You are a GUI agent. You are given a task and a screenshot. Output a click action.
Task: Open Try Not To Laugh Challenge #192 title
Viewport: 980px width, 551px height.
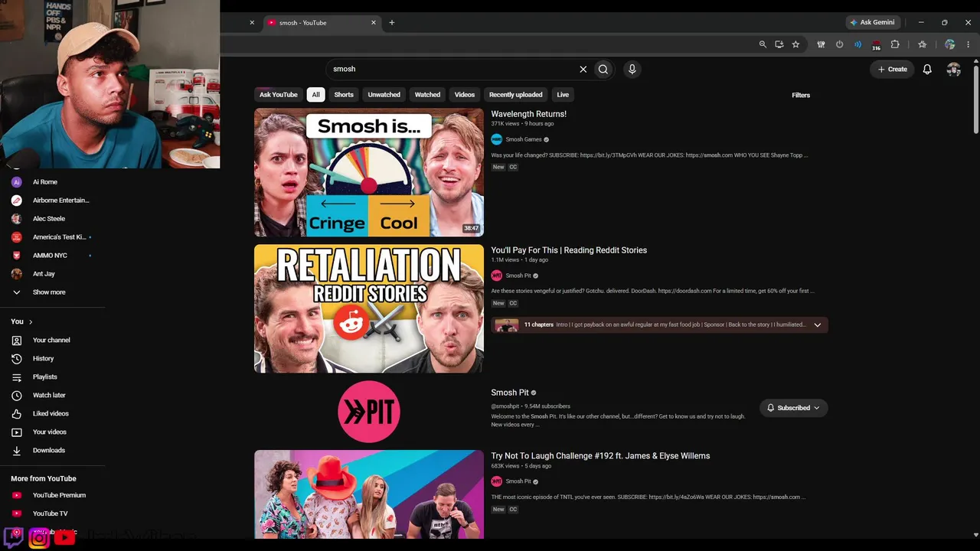point(600,456)
